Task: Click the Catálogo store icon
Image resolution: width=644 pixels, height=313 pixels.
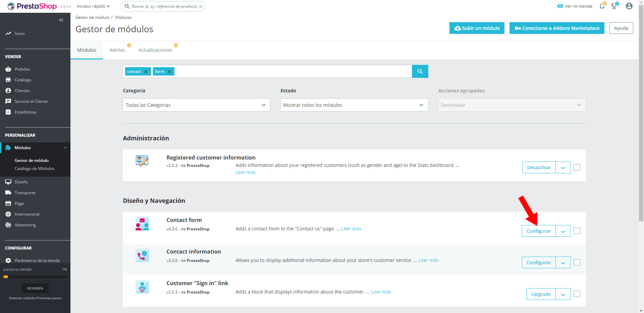Action: [8, 80]
